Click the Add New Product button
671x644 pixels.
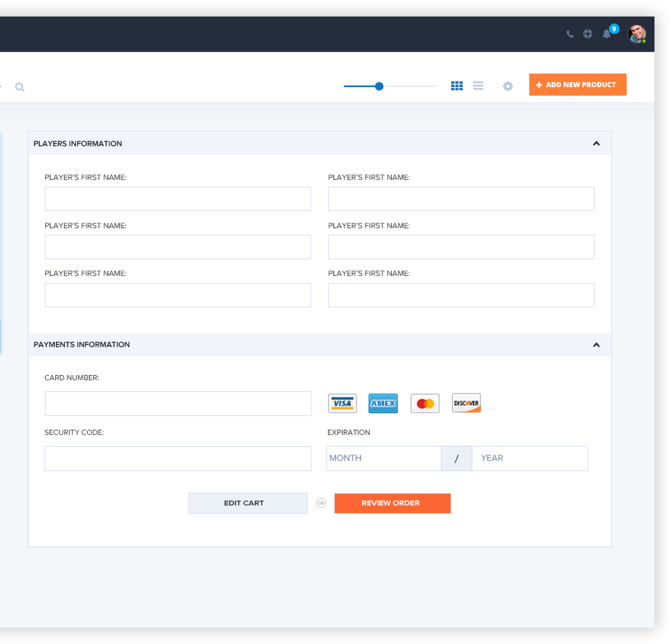click(578, 85)
